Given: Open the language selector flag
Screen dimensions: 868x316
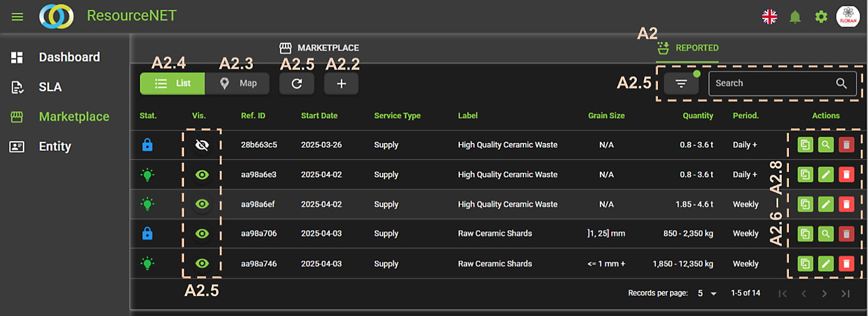Looking at the screenshot, I should point(769,17).
